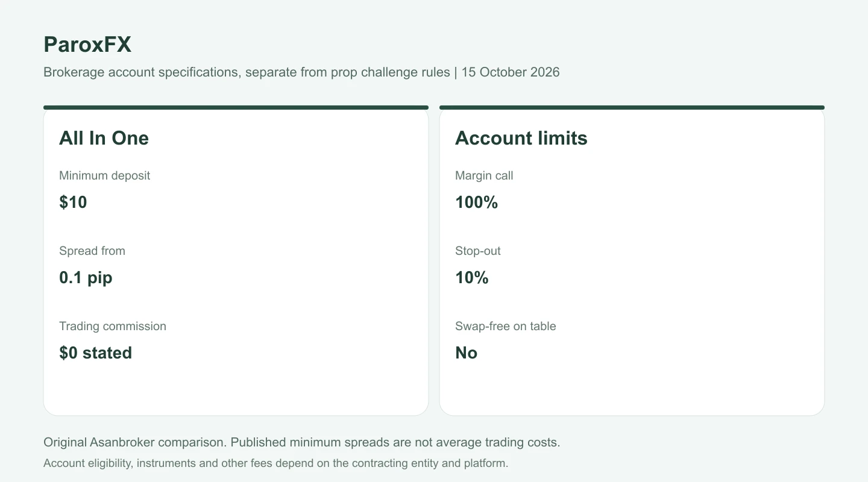Click the ParoxFX title heading
The width and height of the screenshot is (868, 482).
coord(87,44)
